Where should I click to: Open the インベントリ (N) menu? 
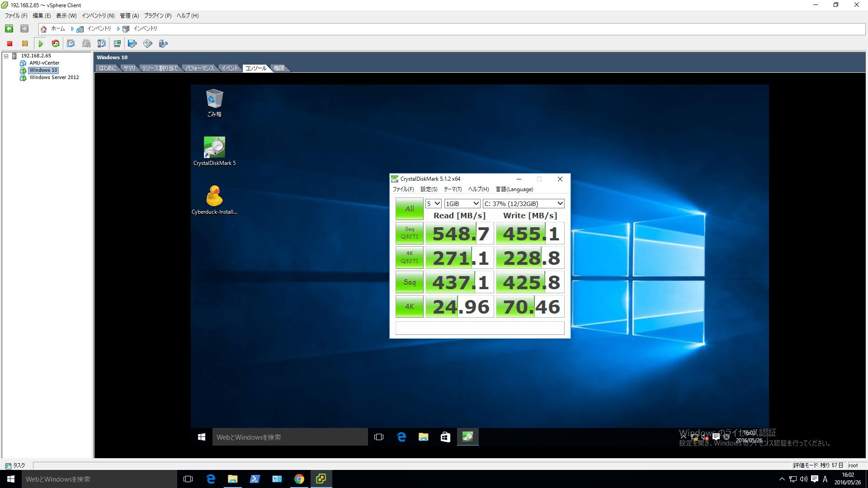(x=98, y=16)
